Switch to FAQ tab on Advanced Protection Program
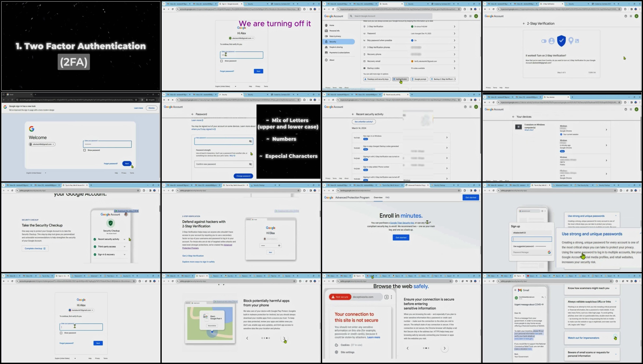The width and height of the screenshot is (643, 364). (x=387, y=198)
